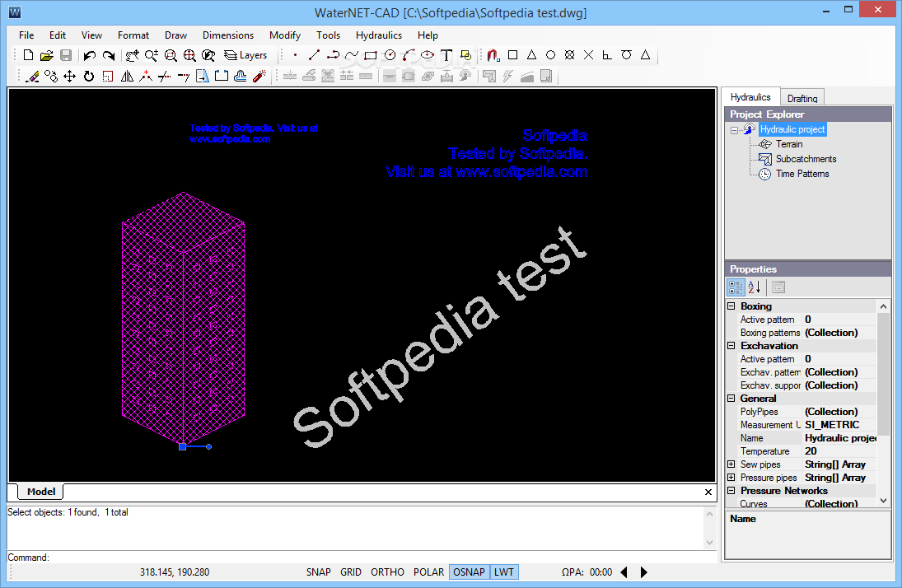The image size is (902, 588).
Task: Select the Point draw tool
Action: pos(295,55)
